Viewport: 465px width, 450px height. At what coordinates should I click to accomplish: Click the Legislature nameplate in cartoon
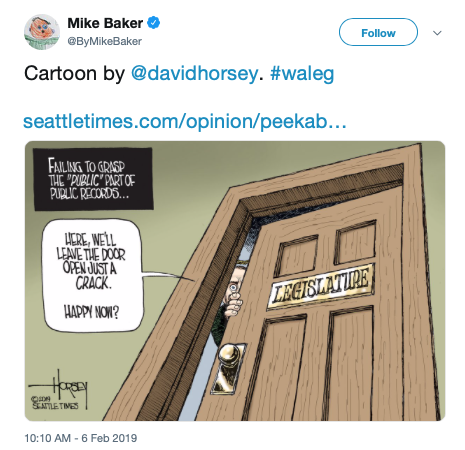pos(320,287)
